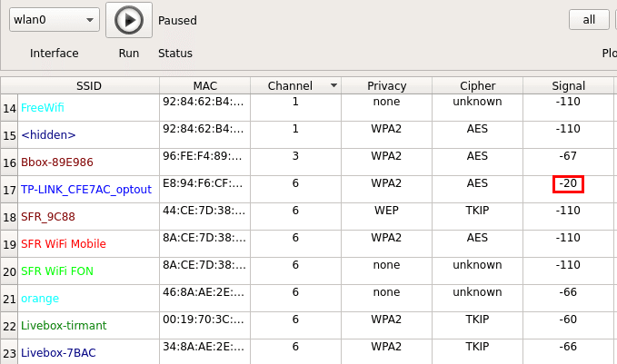This screenshot has width=617, height=364.
Task: Open the wlan0 interface dropdown
Action: point(55,20)
